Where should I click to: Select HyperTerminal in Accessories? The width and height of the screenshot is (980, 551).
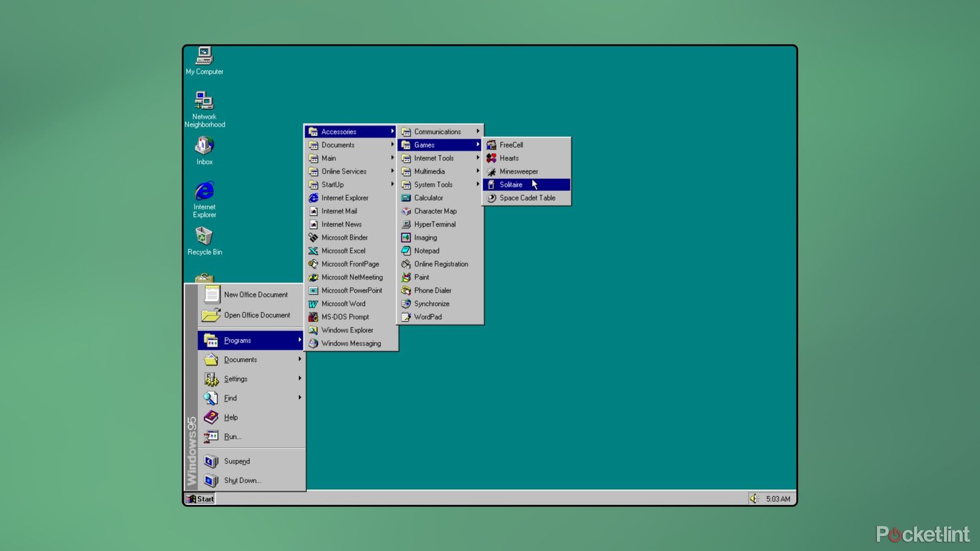pyautogui.click(x=440, y=225)
